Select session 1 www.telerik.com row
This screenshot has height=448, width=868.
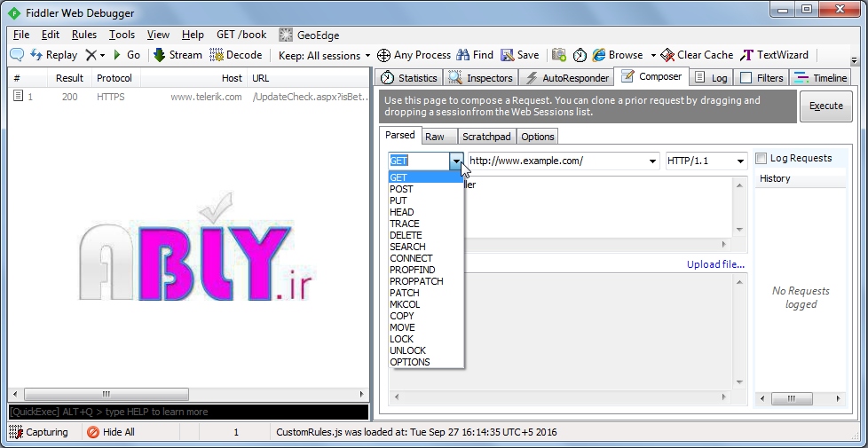(x=189, y=97)
